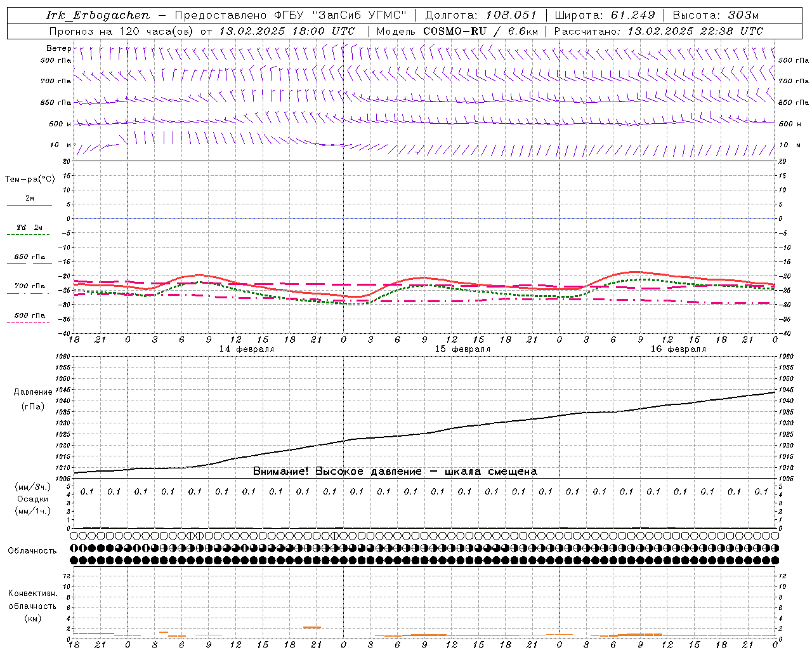Click the (мм/3ч.) precipitation unit label

[33, 487]
